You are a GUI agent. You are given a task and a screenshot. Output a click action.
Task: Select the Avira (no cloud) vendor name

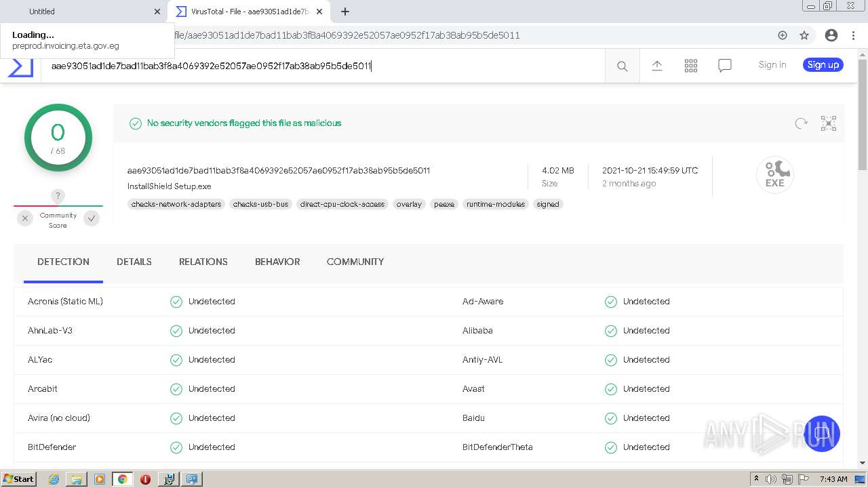coord(59,418)
